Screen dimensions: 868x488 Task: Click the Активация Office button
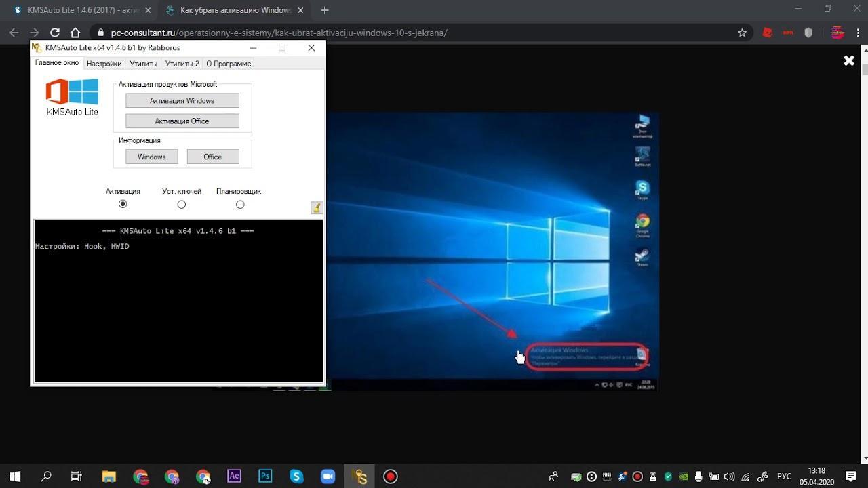182,121
